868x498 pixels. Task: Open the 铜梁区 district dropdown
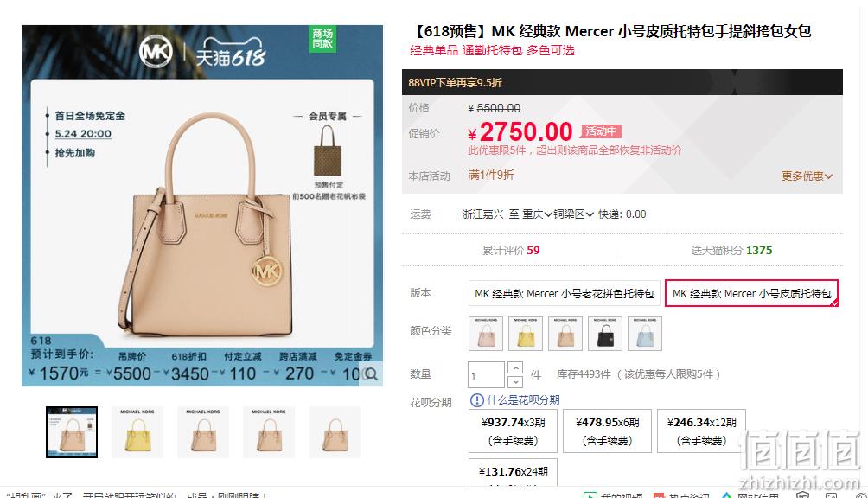[573, 214]
